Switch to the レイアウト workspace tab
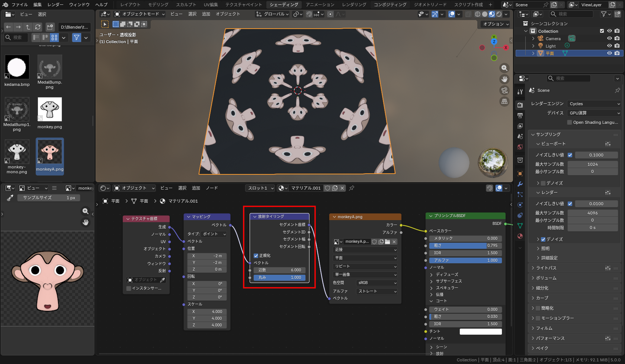The width and height of the screenshot is (625, 364). coord(130,5)
